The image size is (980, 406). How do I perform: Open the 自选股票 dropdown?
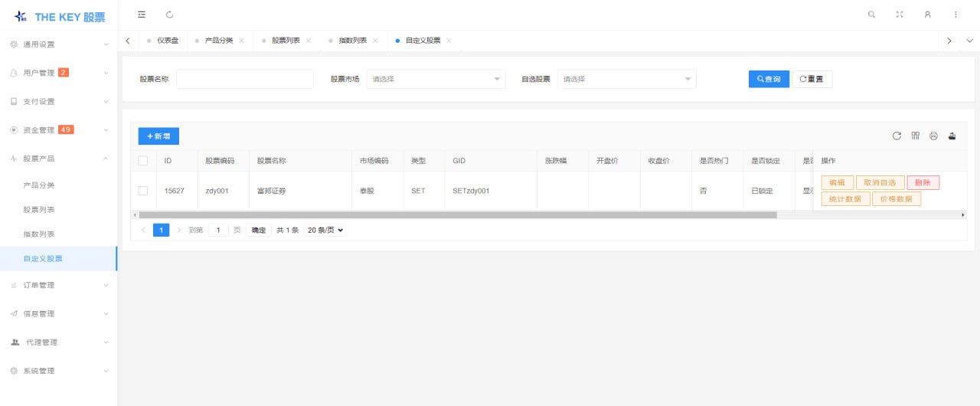tap(626, 79)
